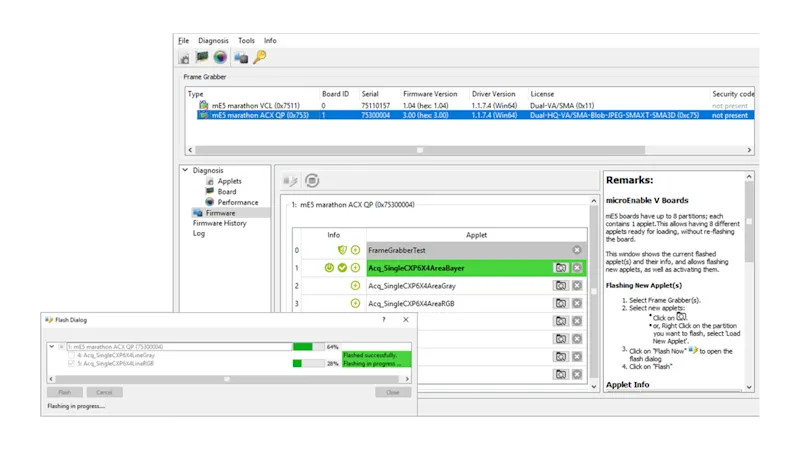Screen dimensions: 800x450
Task: Click the green board icon in toolbar
Action: tap(202, 57)
